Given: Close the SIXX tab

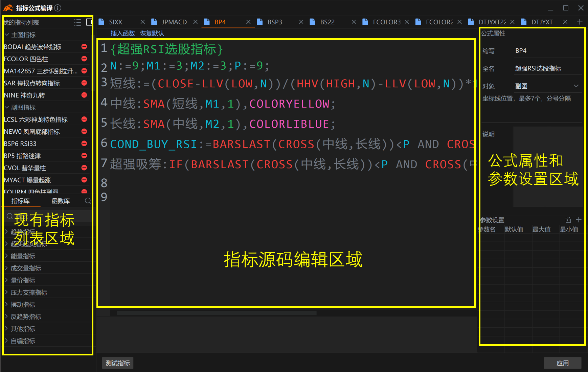Looking at the screenshot, I should tap(143, 22).
